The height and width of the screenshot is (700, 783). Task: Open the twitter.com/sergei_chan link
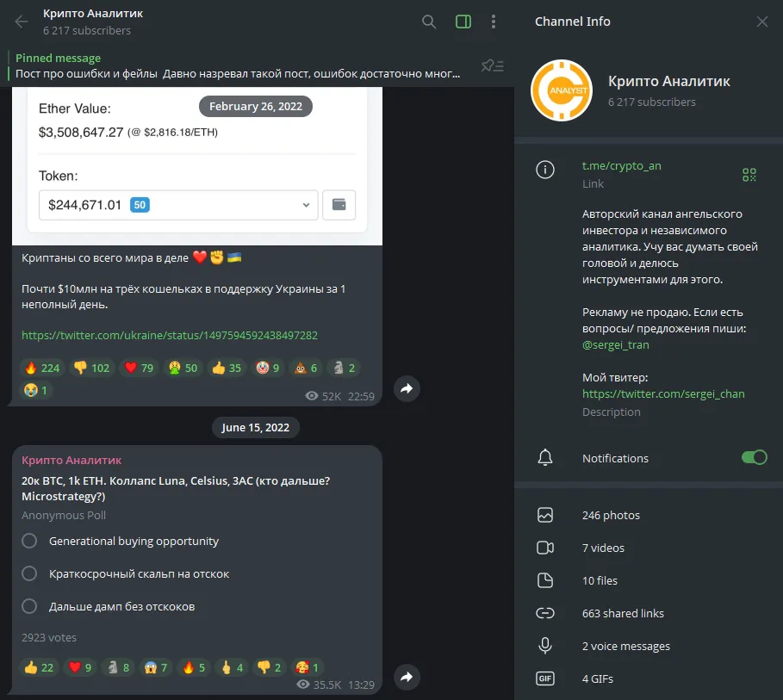coord(663,394)
